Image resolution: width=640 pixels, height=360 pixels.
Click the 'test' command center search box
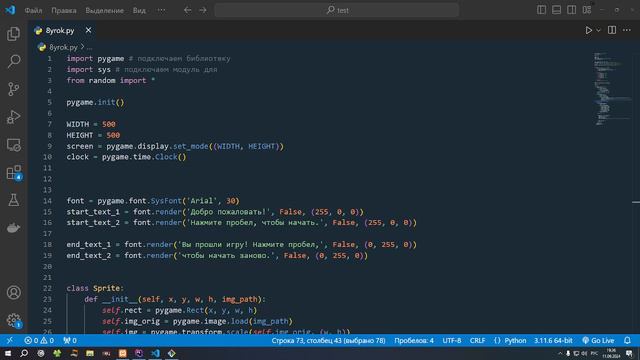click(337, 10)
